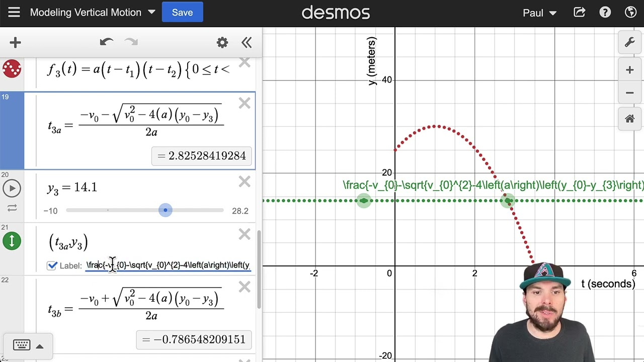The height and width of the screenshot is (362, 644).
Task: Open the Modeling Vertical Motion title dropdown
Action: (x=93, y=13)
